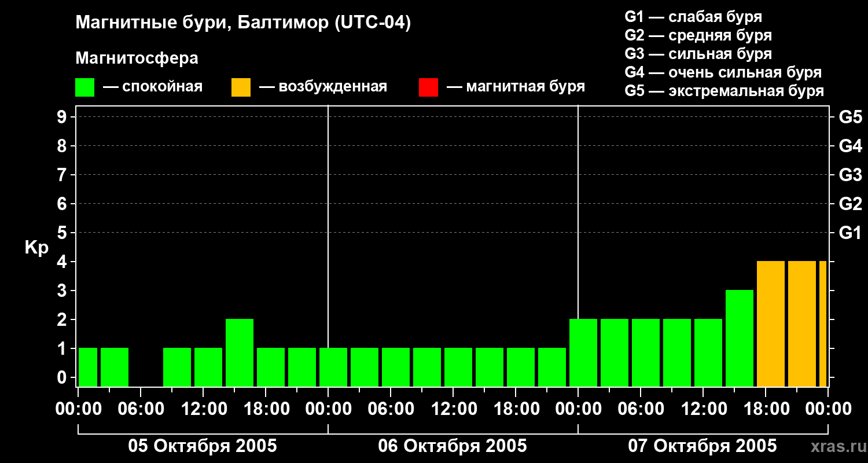Viewport: 868px width, 463px height.
Task: Click the orange 'возбужденная' legend swatch
Action: (x=241, y=87)
